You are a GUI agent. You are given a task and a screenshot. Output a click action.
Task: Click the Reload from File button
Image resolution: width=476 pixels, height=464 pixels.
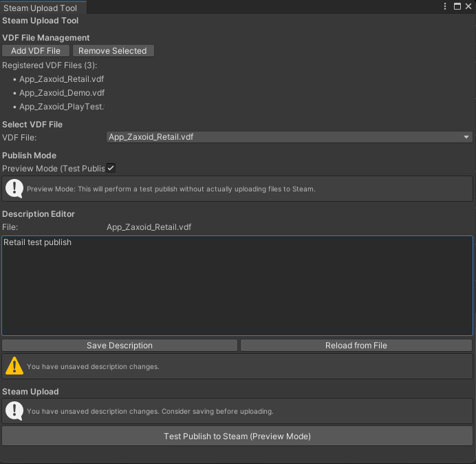click(356, 346)
